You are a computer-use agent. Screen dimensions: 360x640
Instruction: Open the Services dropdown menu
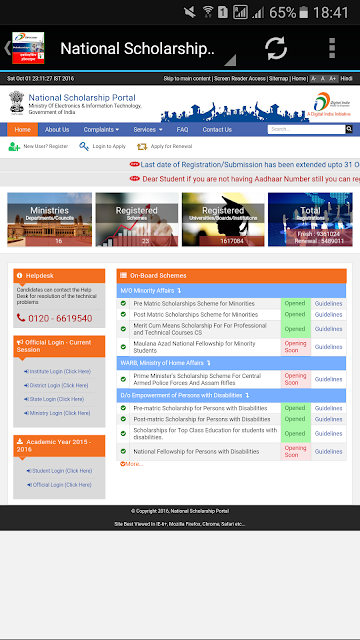148,129
